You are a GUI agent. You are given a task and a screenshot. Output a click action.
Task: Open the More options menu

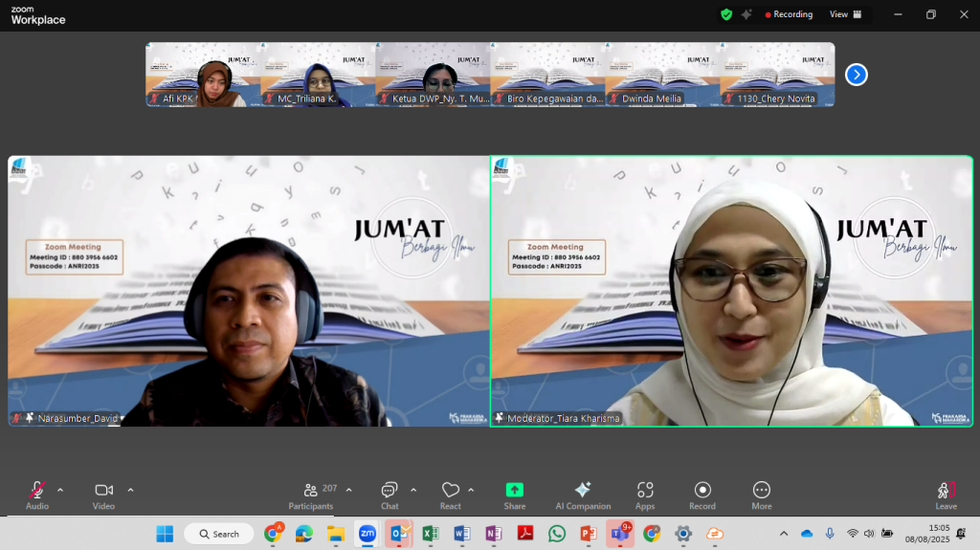pos(762,495)
